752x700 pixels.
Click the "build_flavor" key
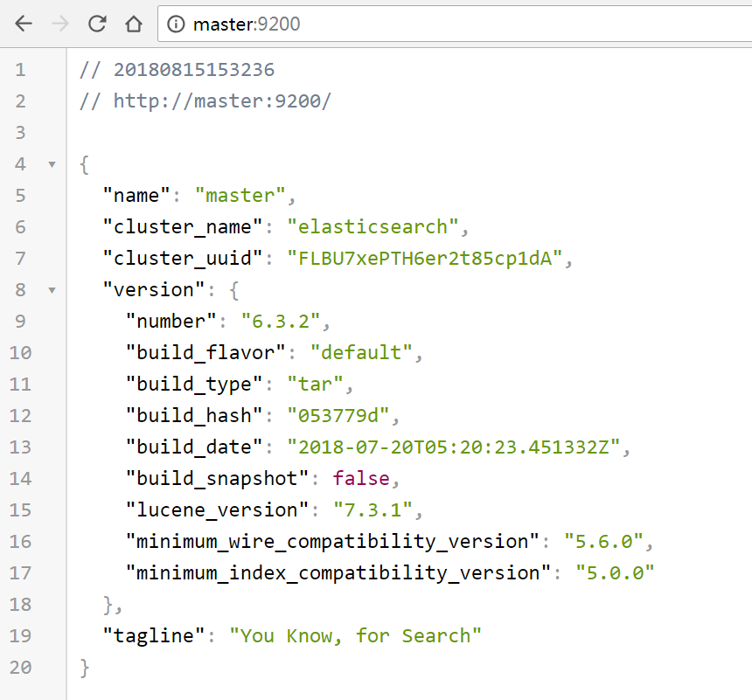click(x=205, y=353)
